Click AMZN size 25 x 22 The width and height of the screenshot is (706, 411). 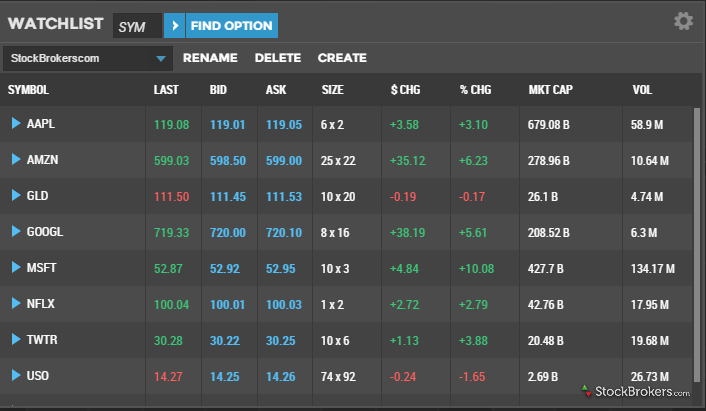[338, 161]
